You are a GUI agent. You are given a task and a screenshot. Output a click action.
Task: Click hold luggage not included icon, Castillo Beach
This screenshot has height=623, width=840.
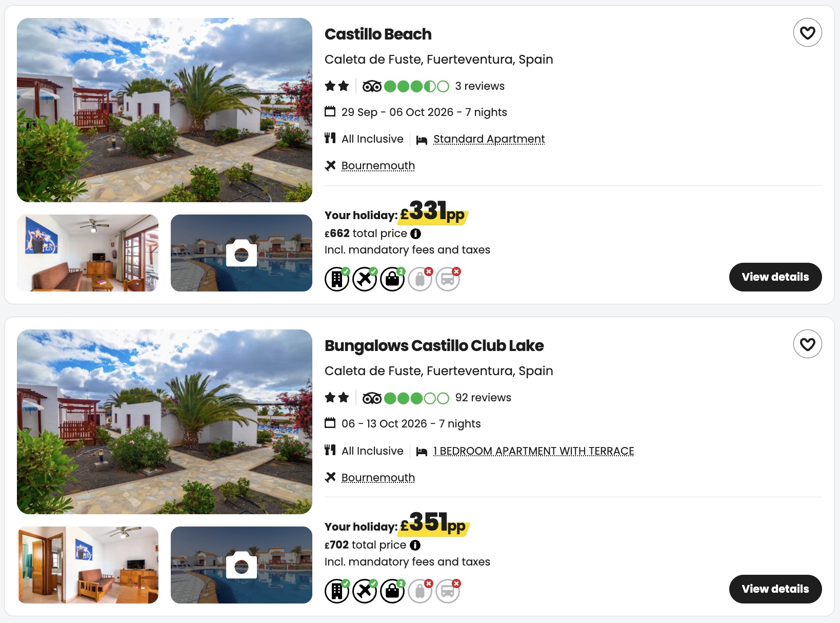point(420,279)
